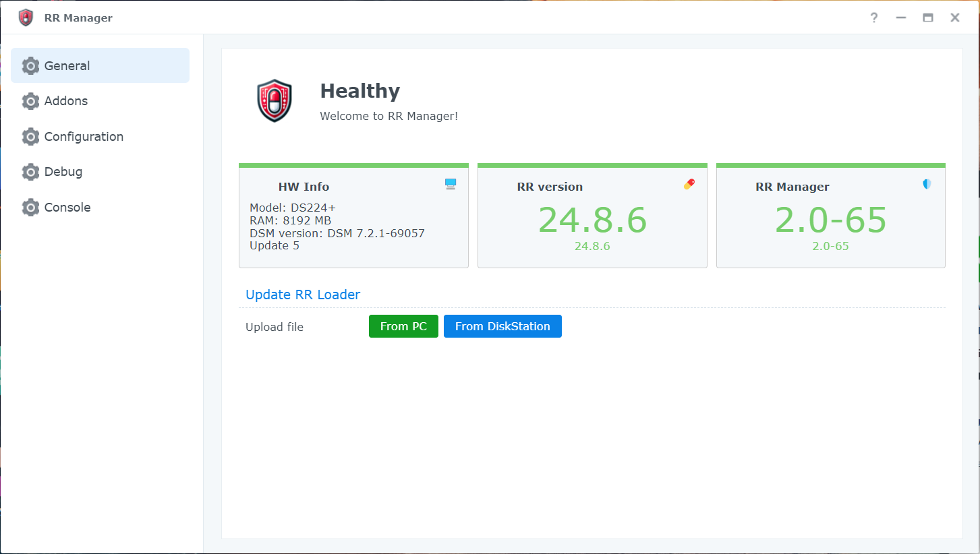This screenshot has width=980, height=554.
Task: Click the small 24.8.6 text below
Action: 592,246
